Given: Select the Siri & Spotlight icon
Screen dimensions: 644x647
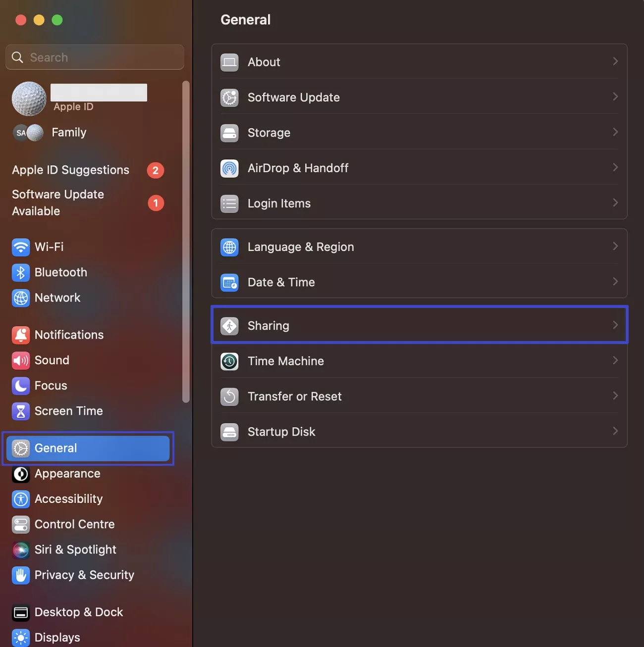Looking at the screenshot, I should point(20,549).
